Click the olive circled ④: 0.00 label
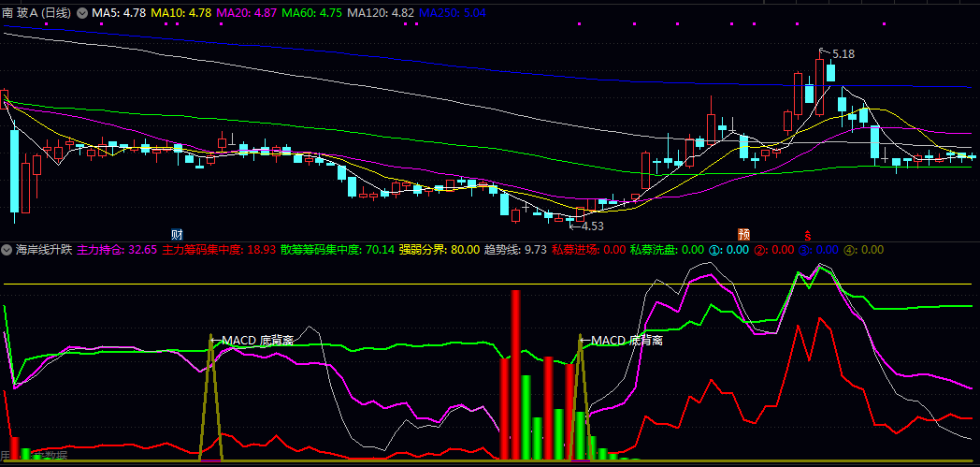 [864, 250]
